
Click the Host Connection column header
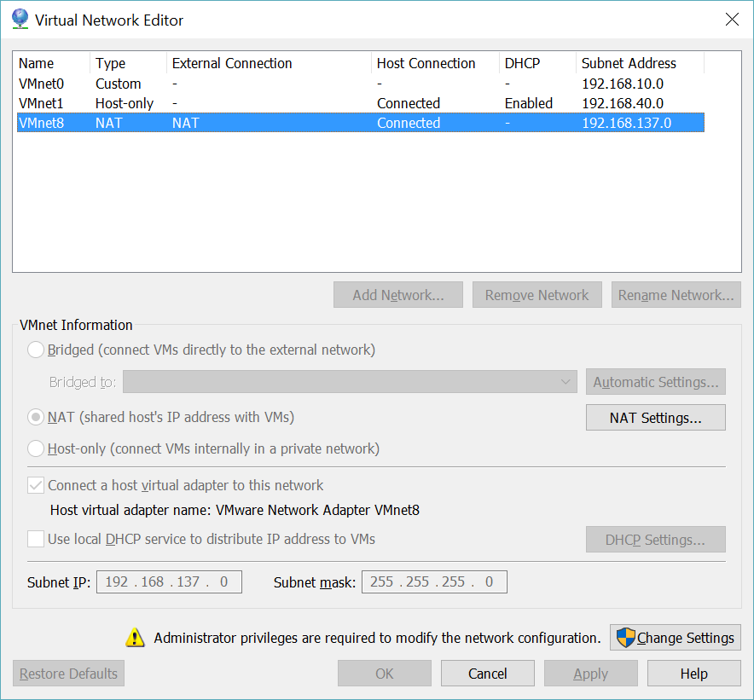[x=435, y=63]
